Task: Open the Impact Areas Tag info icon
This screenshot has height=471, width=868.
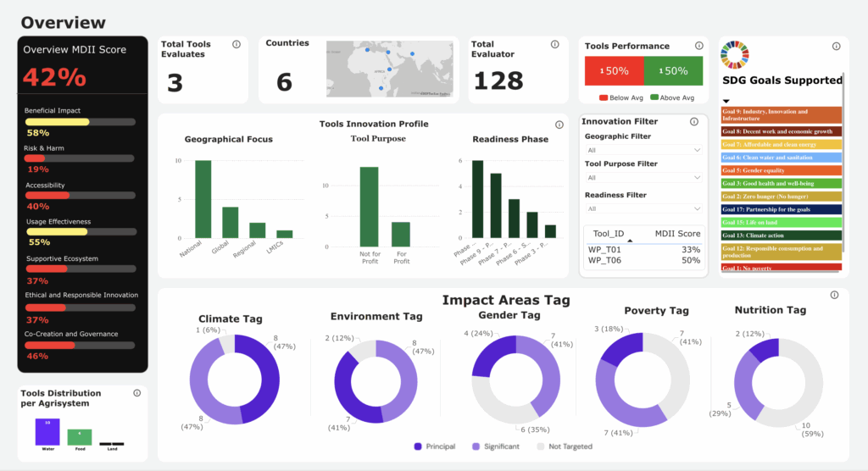Action: 834,295
